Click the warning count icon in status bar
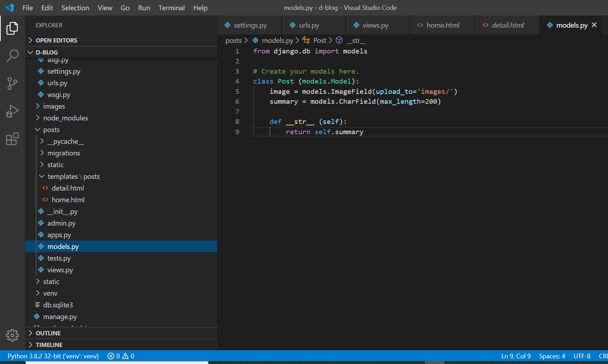This screenshot has height=364, width=608. [x=125, y=356]
